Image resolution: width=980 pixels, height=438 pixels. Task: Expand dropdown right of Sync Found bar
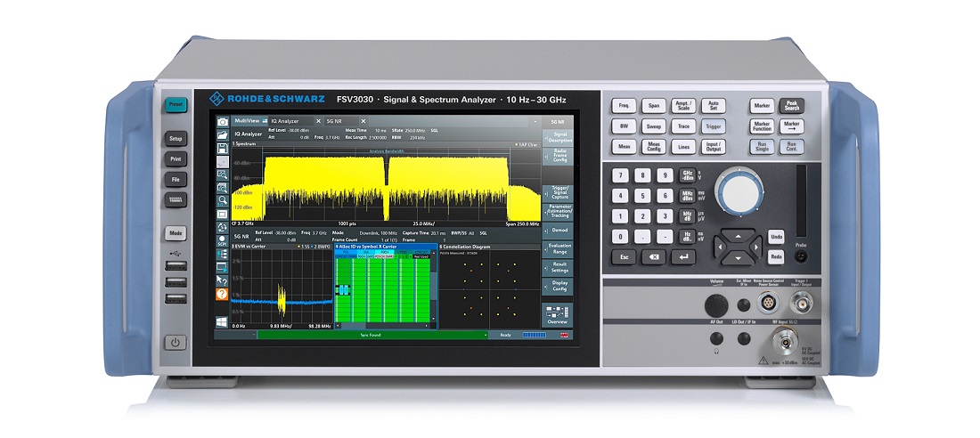[486, 335]
